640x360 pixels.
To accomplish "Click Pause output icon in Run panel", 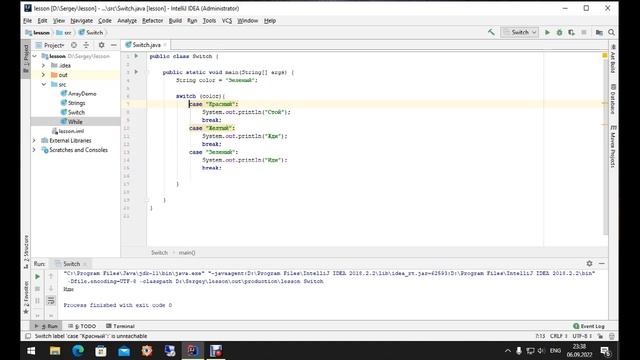I will pyautogui.click(x=37, y=301).
